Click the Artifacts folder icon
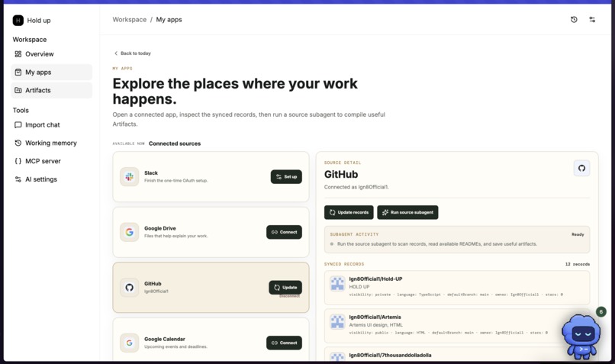615x364 pixels. 18,90
